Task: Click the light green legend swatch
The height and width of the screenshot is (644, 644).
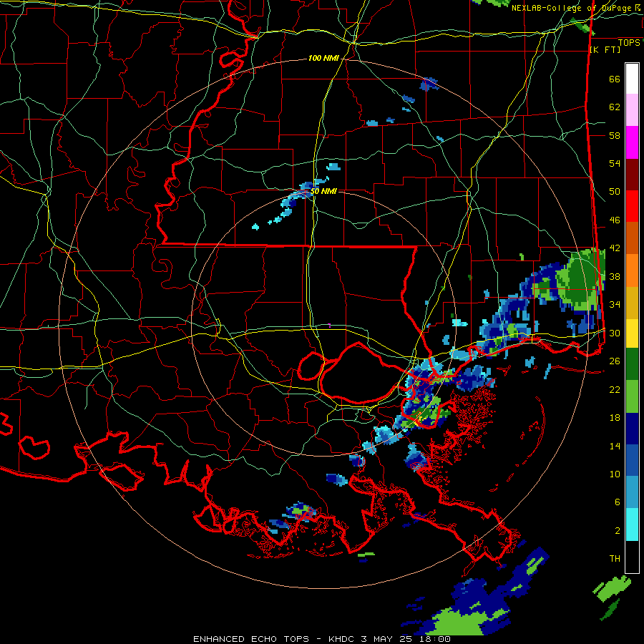Action: pyautogui.click(x=632, y=396)
